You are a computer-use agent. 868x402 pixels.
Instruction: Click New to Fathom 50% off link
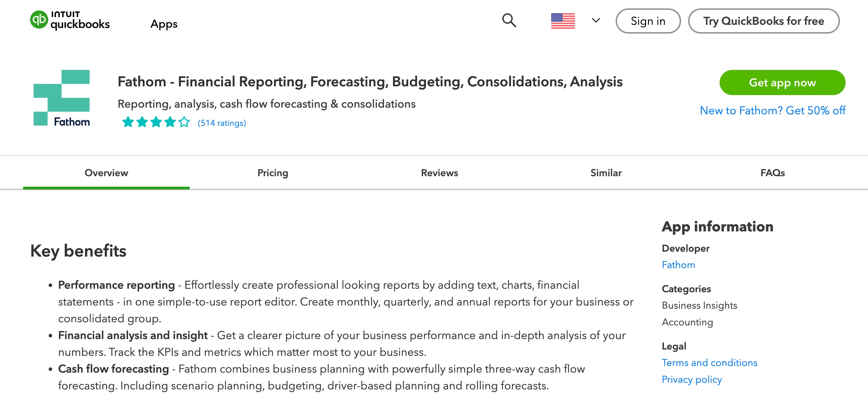pyautogui.click(x=773, y=110)
